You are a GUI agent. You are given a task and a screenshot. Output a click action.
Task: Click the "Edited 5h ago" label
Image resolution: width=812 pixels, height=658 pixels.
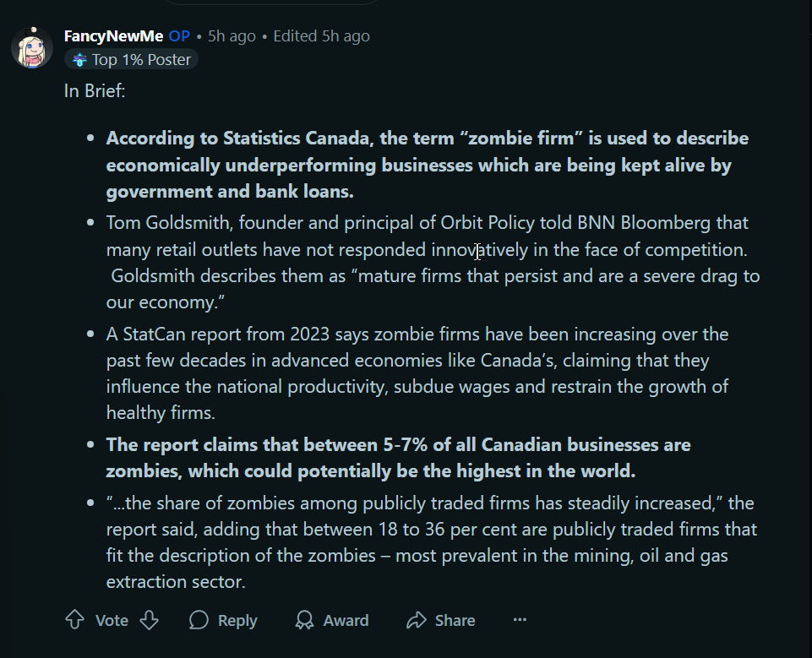point(321,36)
